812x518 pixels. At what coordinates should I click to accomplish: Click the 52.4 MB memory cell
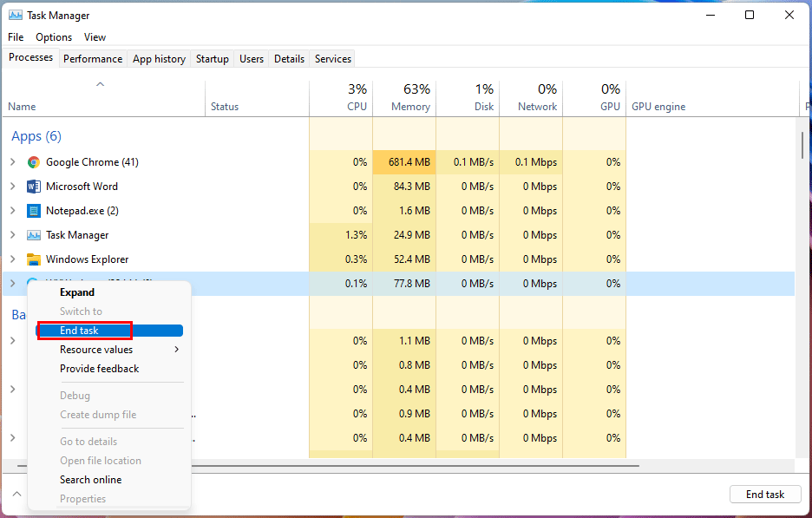404,259
